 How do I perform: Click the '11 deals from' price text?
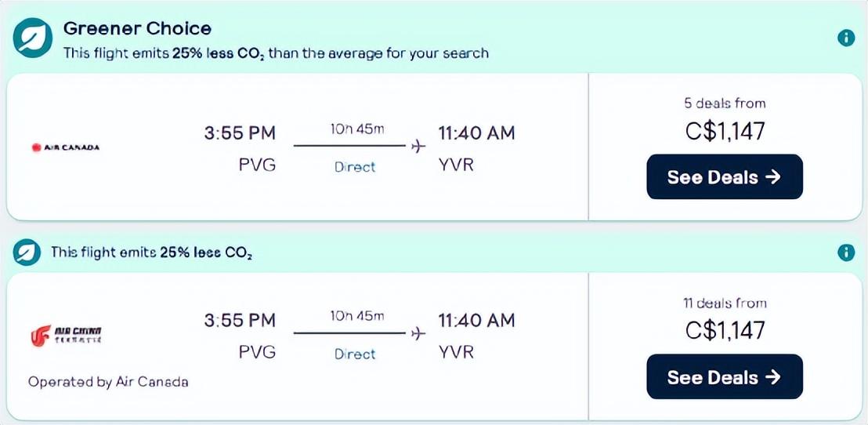click(725, 303)
